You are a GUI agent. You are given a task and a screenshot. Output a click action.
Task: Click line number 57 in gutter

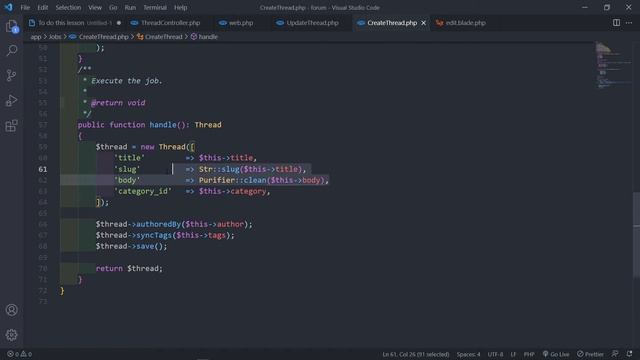(x=42, y=125)
